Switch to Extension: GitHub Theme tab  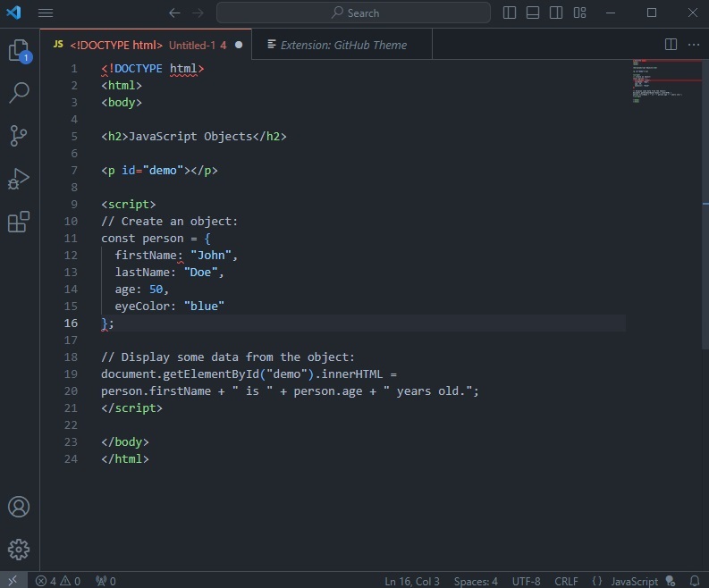click(342, 45)
